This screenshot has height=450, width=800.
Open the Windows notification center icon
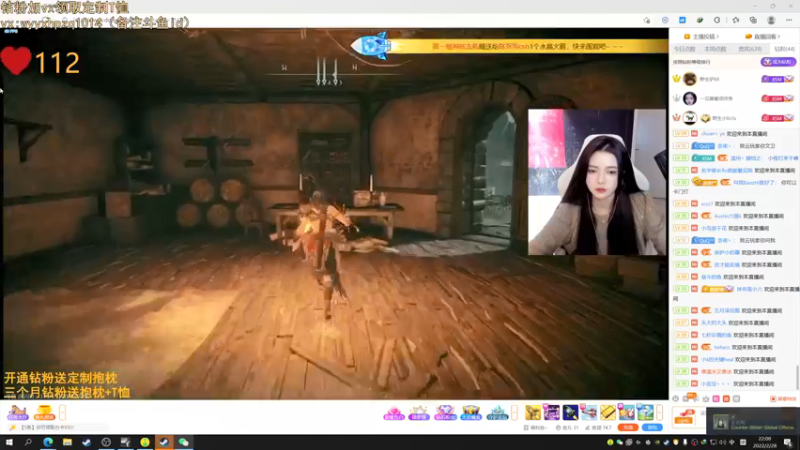[789, 442]
